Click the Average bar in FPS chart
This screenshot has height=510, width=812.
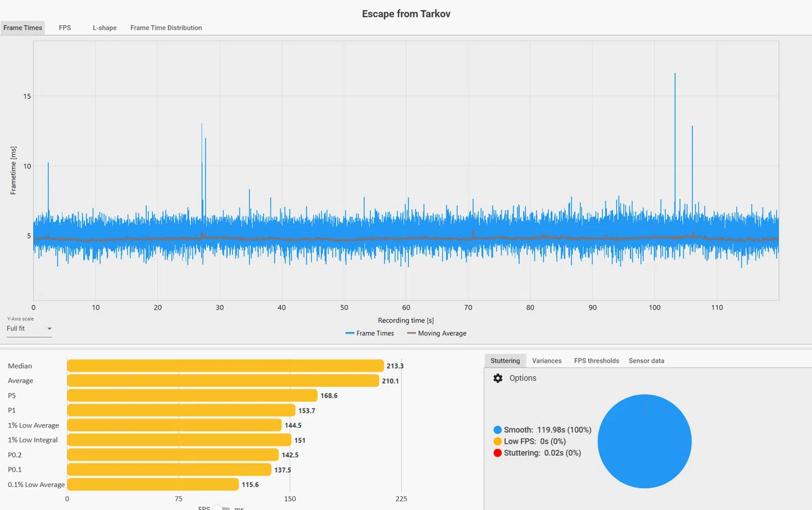223,381
